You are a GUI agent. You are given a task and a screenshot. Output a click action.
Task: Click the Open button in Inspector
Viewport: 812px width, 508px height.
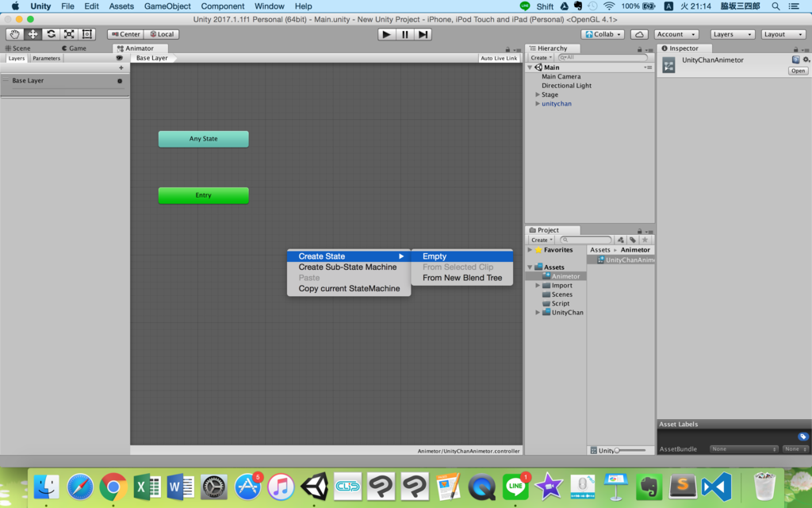pos(798,71)
